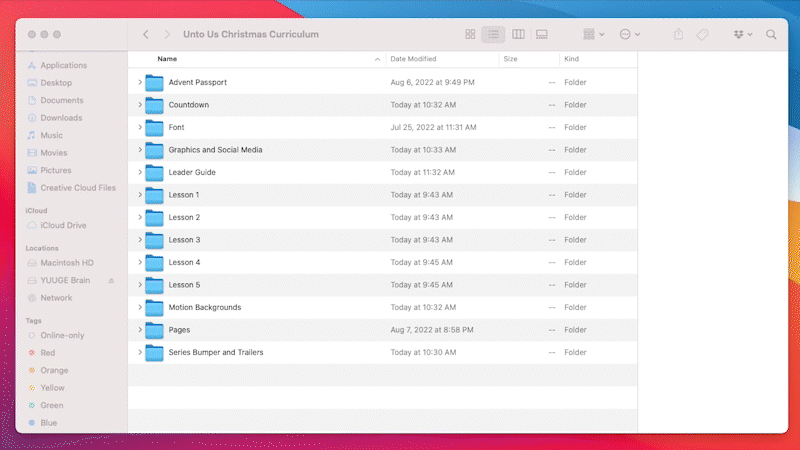Select the Advent Passport folder icon

click(x=154, y=83)
